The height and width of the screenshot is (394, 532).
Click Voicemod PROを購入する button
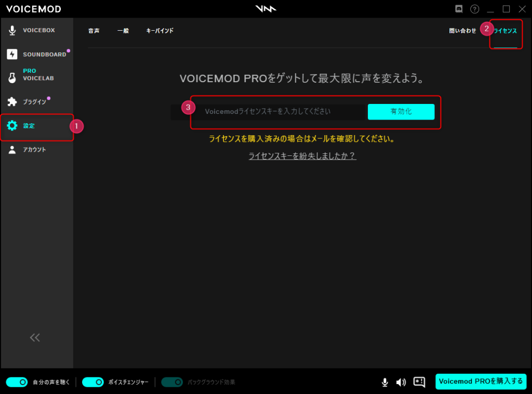tap(481, 382)
